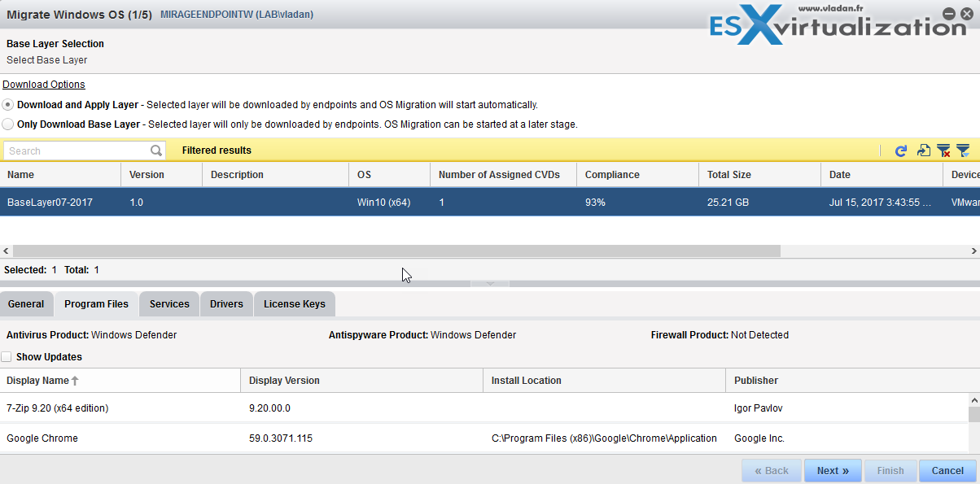980x484 pixels.
Task: Click the Number of Assigned CVDs header
Action: coord(503,175)
